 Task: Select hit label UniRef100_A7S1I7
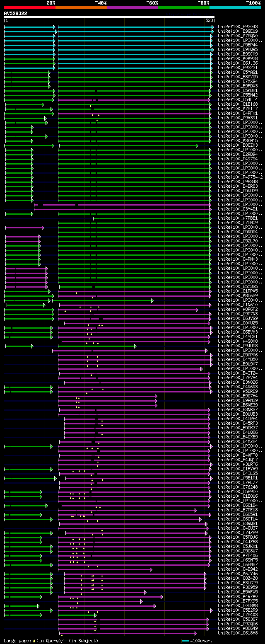coord(238,109)
